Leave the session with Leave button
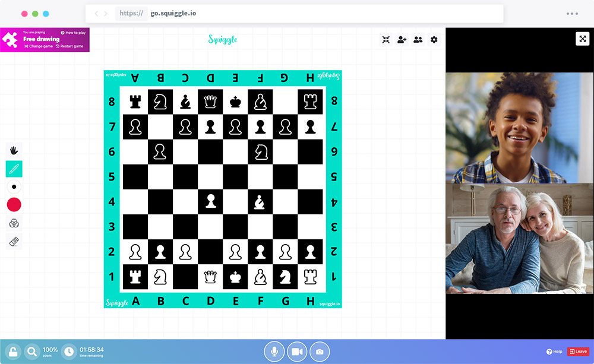Image resolution: width=594 pixels, height=364 pixels. [x=578, y=352]
